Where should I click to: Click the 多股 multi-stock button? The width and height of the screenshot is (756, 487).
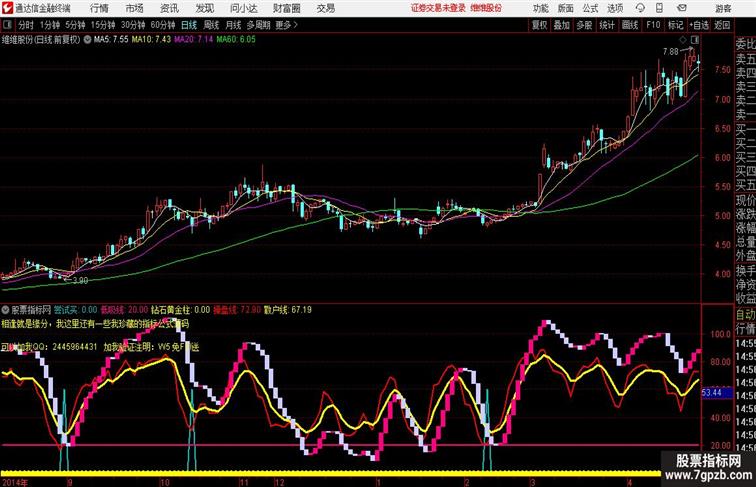coord(584,25)
